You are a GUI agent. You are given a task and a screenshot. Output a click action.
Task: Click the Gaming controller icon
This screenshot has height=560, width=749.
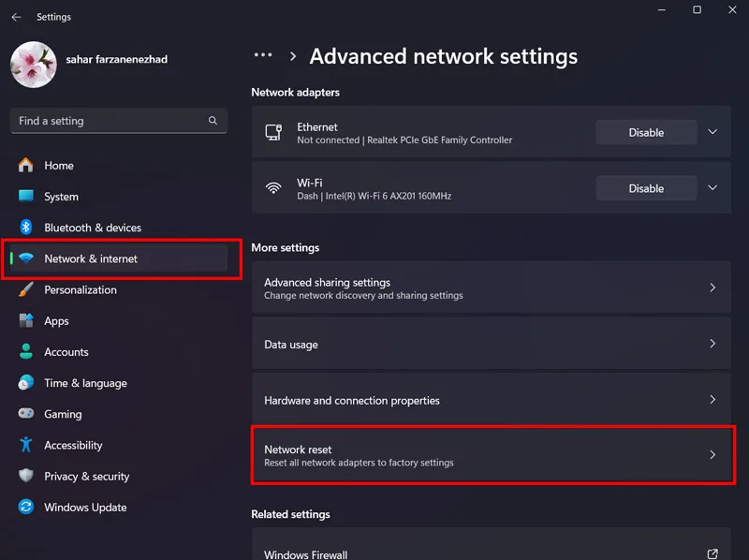pos(26,413)
